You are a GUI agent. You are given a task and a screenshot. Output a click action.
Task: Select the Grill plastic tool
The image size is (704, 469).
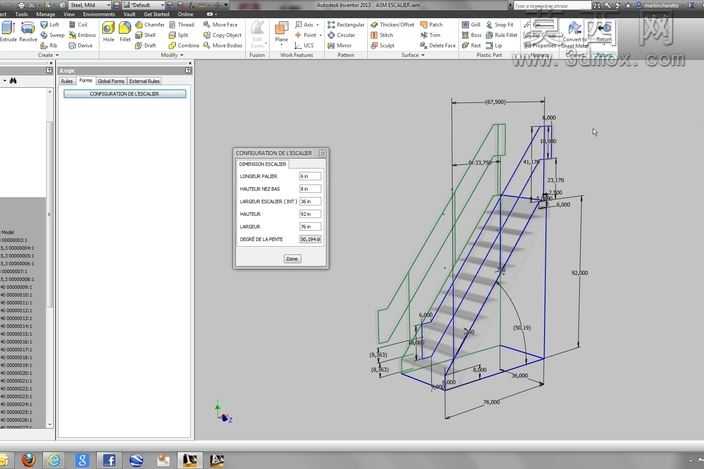click(471, 25)
